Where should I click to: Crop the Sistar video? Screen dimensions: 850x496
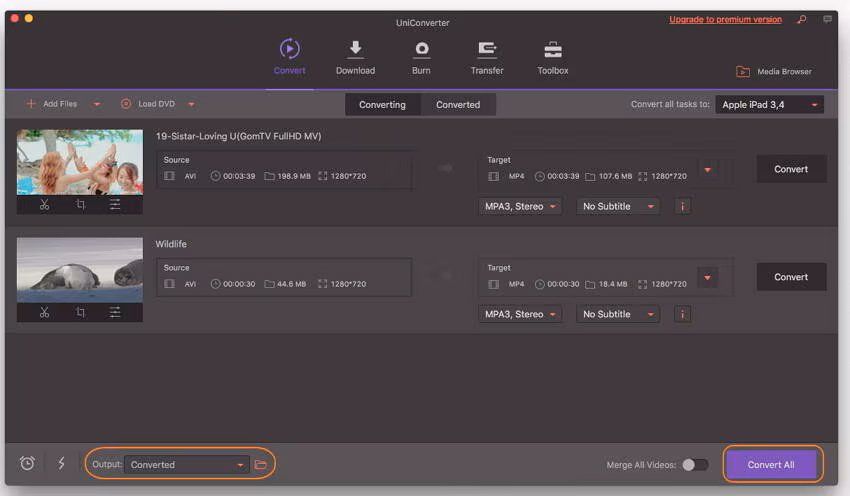pos(80,204)
